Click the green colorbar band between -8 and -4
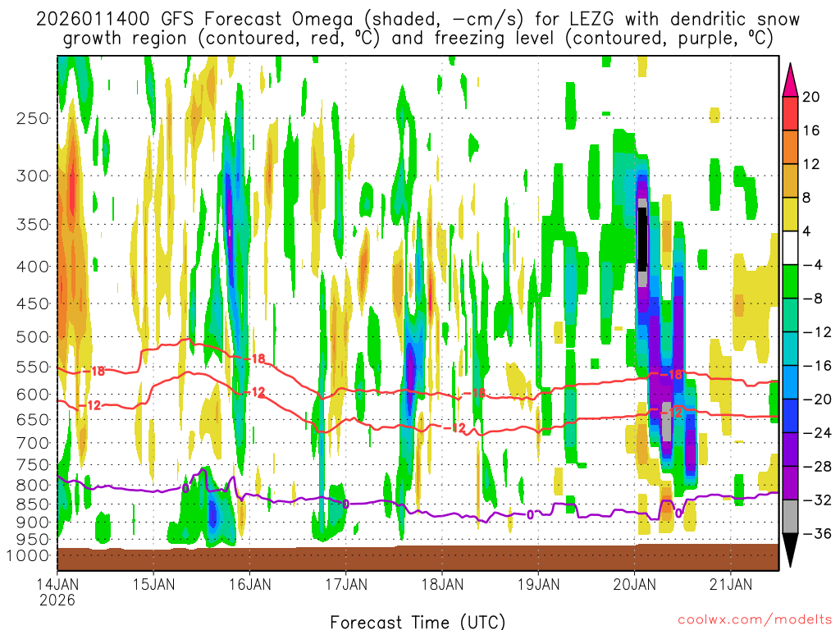The image size is (840, 630). [791, 281]
